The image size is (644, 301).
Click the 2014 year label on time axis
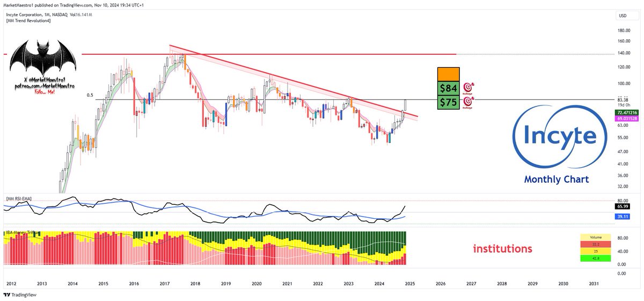[x=72, y=283]
